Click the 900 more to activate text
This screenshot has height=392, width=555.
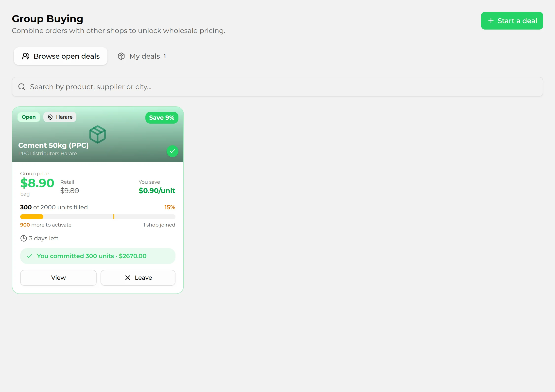pyautogui.click(x=46, y=225)
